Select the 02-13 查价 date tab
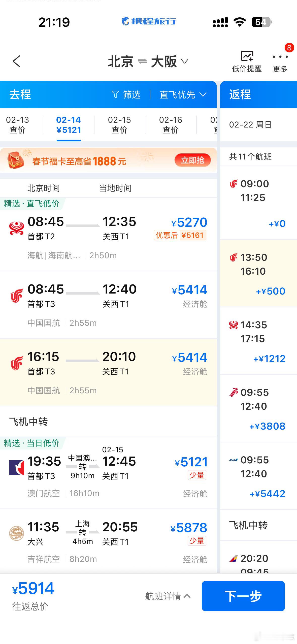 pos(17,125)
